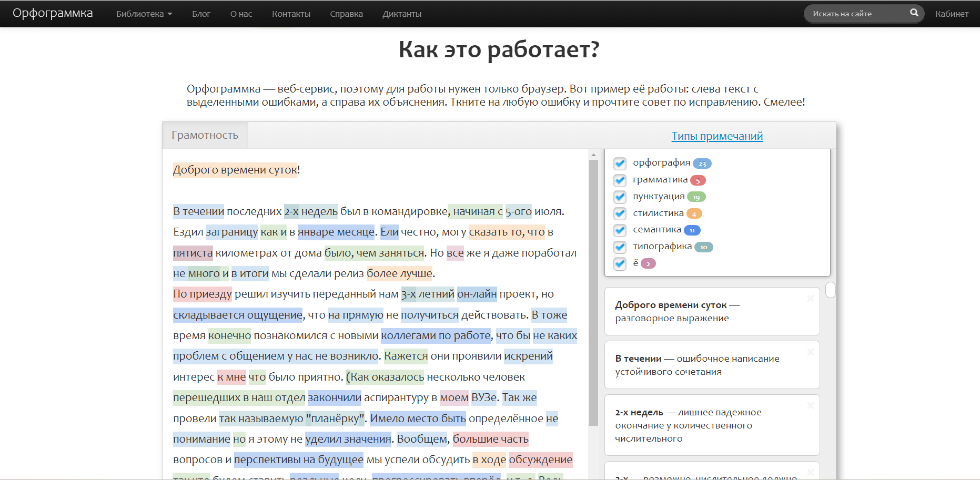Click highlighted phrase 'По приезду'

pyautogui.click(x=203, y=294)
